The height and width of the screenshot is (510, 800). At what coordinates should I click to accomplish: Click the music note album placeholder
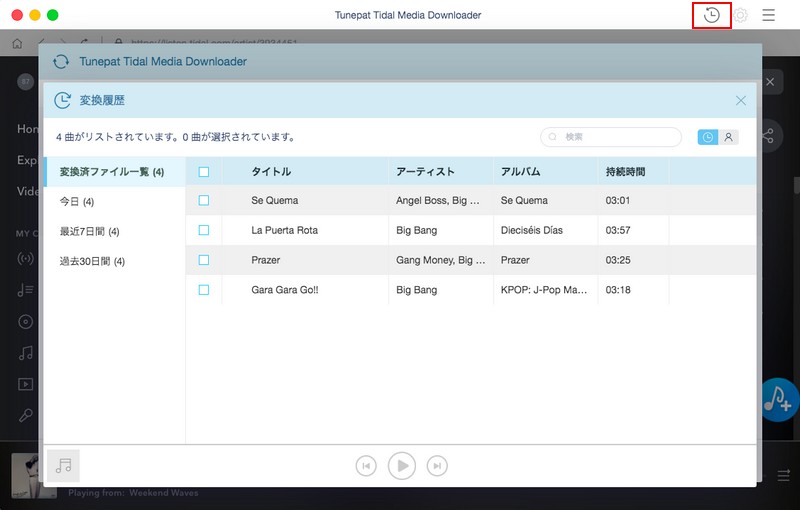[x=63, y=466]
